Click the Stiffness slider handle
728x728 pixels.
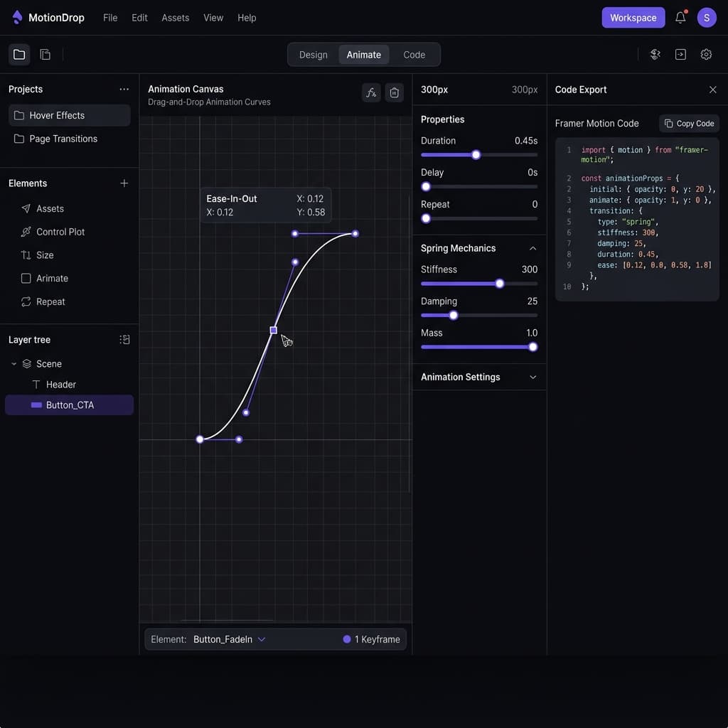click(x=500, y=284)
